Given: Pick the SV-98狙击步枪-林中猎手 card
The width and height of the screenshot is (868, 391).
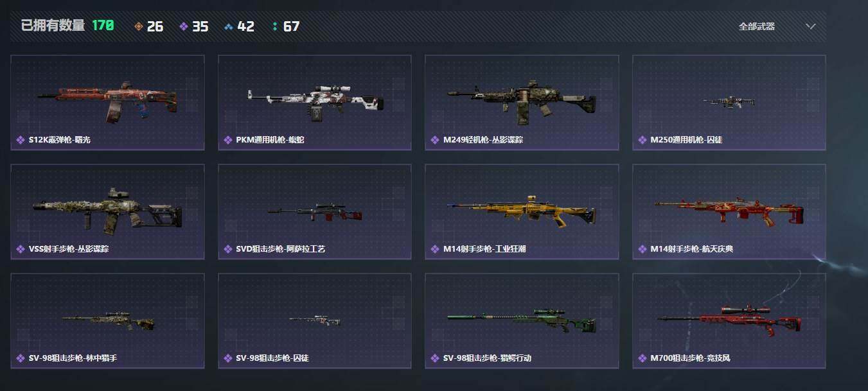Looking at the screenshot, I should click(x=107, y=321).
